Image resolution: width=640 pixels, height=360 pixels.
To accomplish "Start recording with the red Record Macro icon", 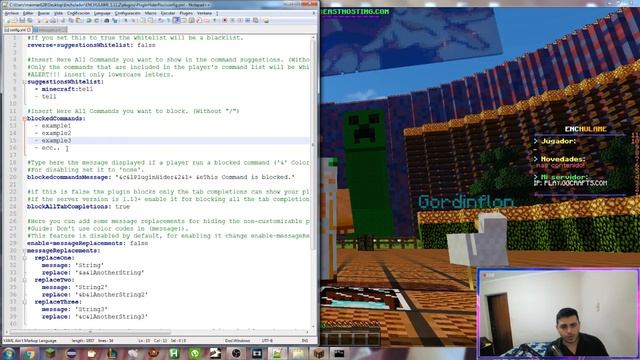I will 224,20.
